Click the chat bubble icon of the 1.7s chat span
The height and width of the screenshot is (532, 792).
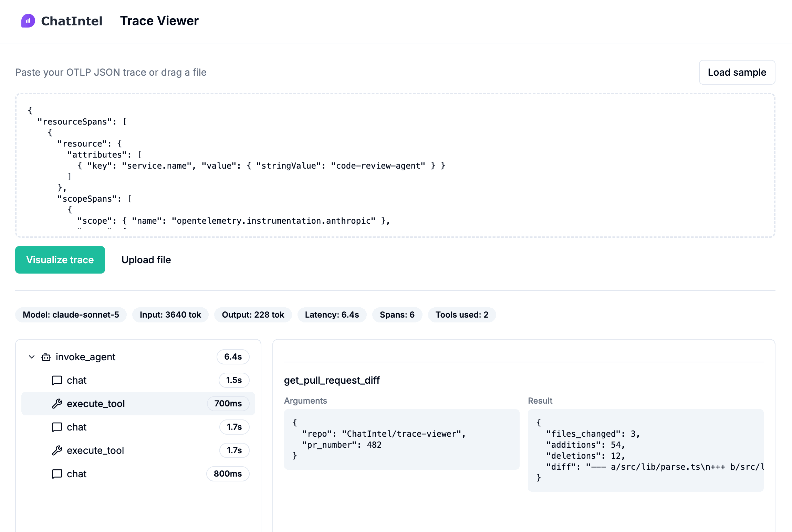pos(57,427)
